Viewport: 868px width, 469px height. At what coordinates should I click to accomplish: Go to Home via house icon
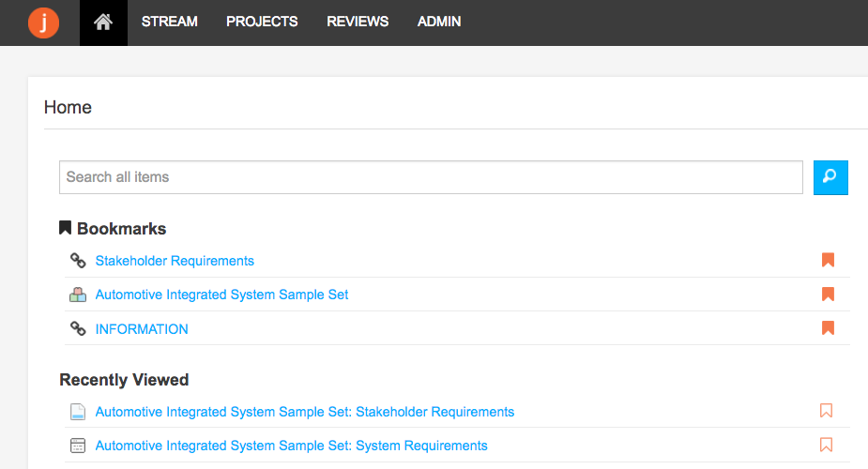[x=103, y=23]
